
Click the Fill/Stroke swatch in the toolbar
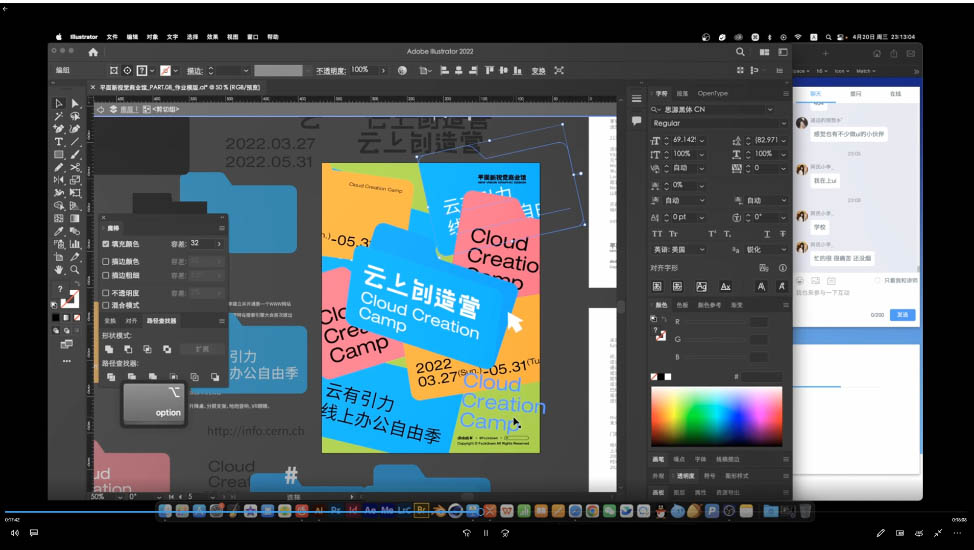click(x=69, y=299)
